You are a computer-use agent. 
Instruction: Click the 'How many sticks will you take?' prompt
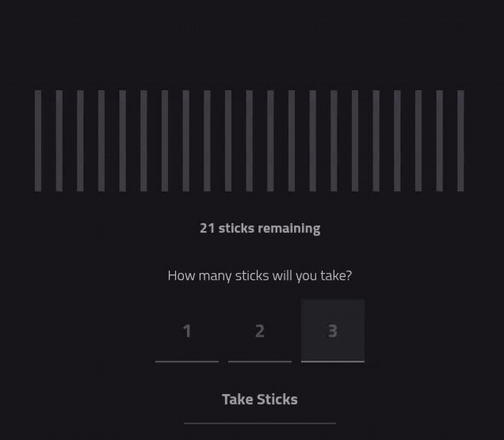coord(260,276)
